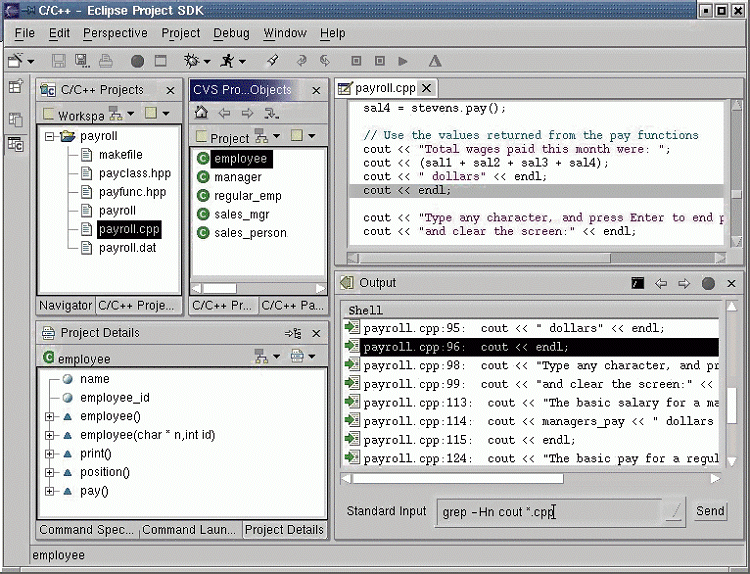Open the Debug menu
750x574 pixels.
232,33
